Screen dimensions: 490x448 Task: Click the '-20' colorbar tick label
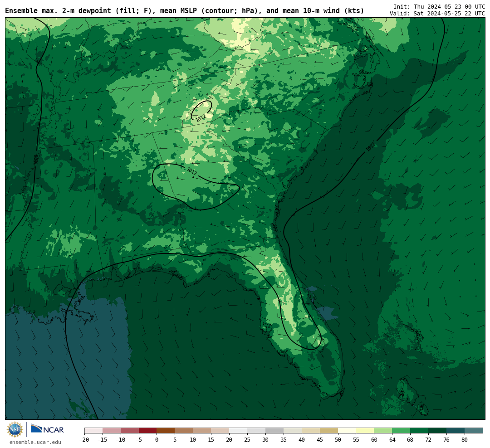click(x=84, y=440)
